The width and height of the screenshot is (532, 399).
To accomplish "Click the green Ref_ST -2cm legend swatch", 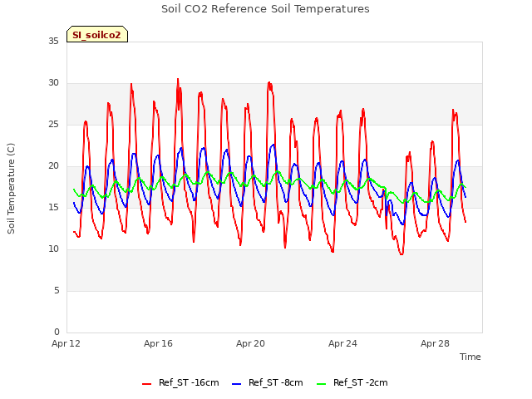I will point(321,384).
